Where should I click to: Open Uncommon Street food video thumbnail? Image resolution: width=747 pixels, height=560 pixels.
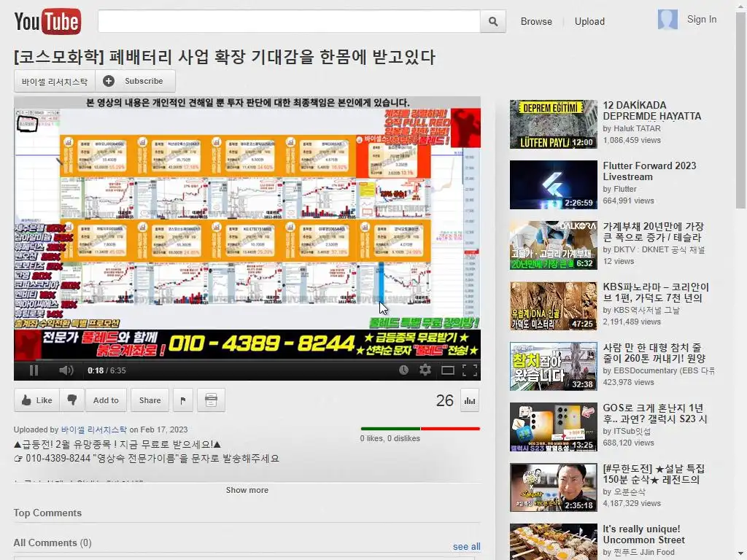553,542
